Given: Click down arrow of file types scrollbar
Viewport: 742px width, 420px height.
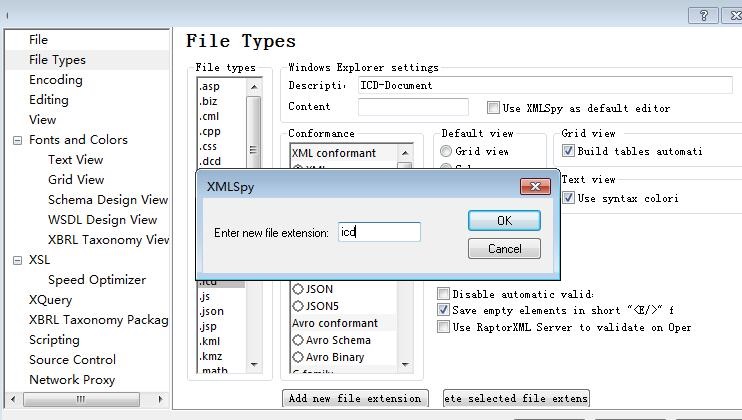Looking at the screenshot, I should pos(254,364).
